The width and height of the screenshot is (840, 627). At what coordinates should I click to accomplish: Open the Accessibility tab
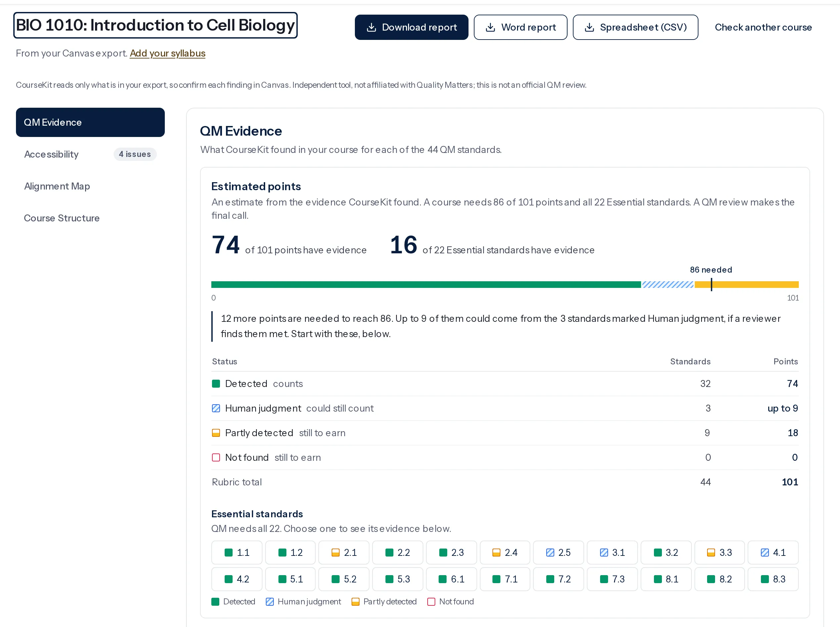click(x=90, y=154)
